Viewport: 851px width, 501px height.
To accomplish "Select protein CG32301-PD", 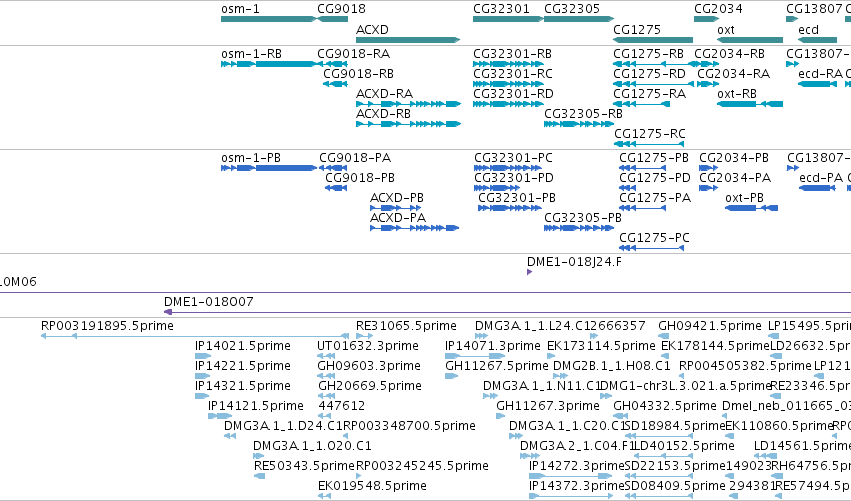I will pos(497,188).
